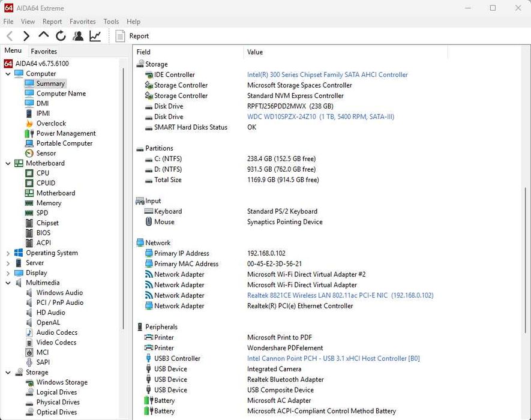Go back with the left arrow toolbar icon
The width and height of the screenshot is (531, 420).
(10, 36)
